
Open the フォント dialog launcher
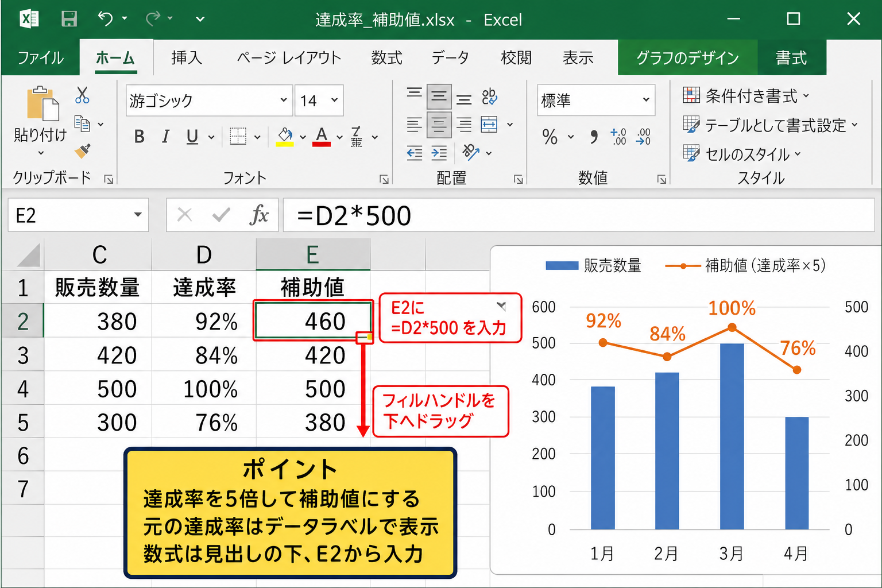384,180
